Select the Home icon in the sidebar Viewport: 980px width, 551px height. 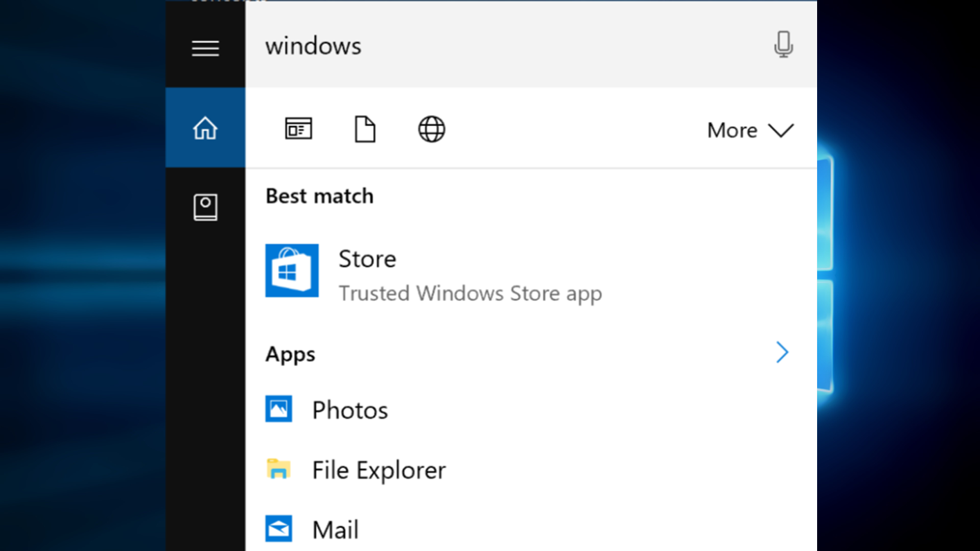tap(205, 128)
